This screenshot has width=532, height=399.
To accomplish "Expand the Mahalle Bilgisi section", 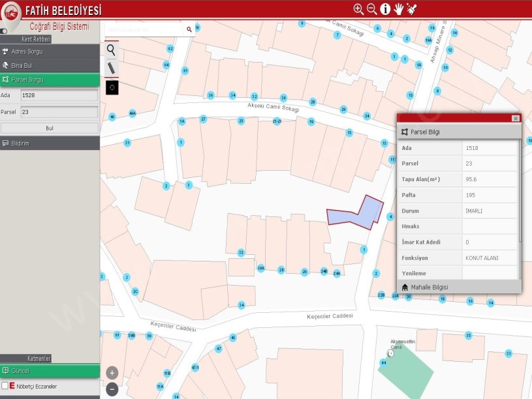I will [x=459, y=287].
